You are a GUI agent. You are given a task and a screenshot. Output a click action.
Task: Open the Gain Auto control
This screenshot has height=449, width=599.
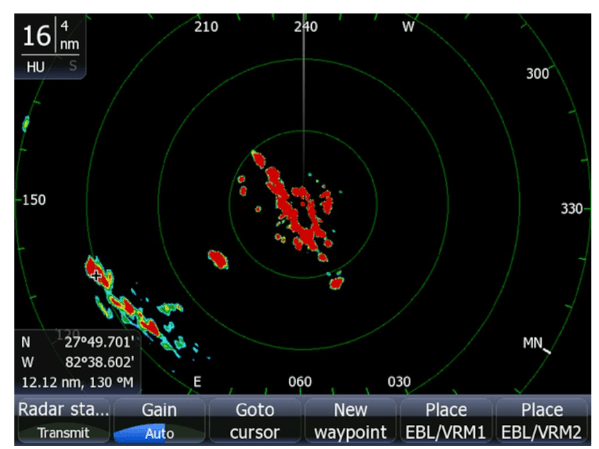pos(159,421)
